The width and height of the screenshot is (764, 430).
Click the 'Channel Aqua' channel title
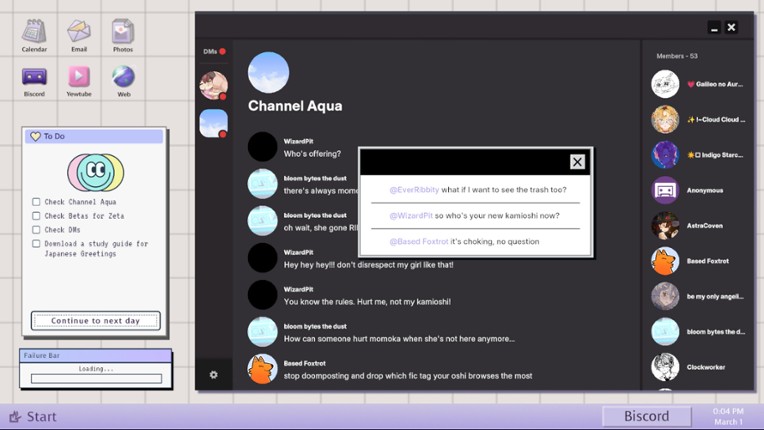tap(295, 106)
